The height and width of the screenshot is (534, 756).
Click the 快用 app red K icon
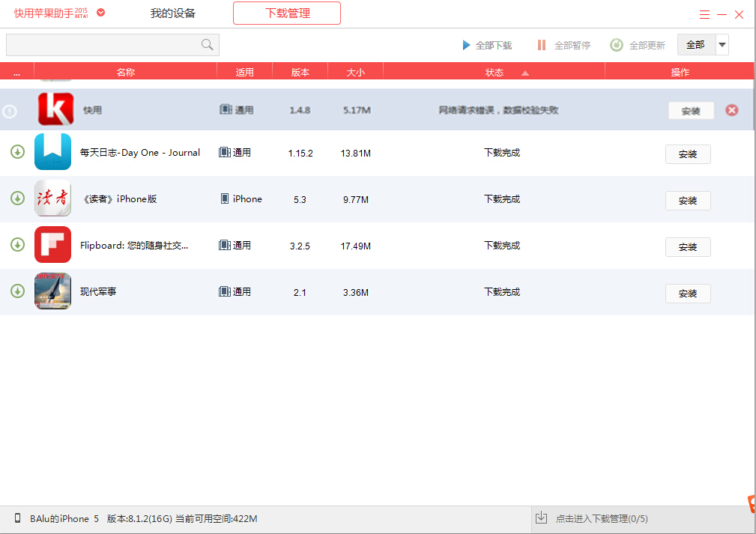(x=55, y=109)
